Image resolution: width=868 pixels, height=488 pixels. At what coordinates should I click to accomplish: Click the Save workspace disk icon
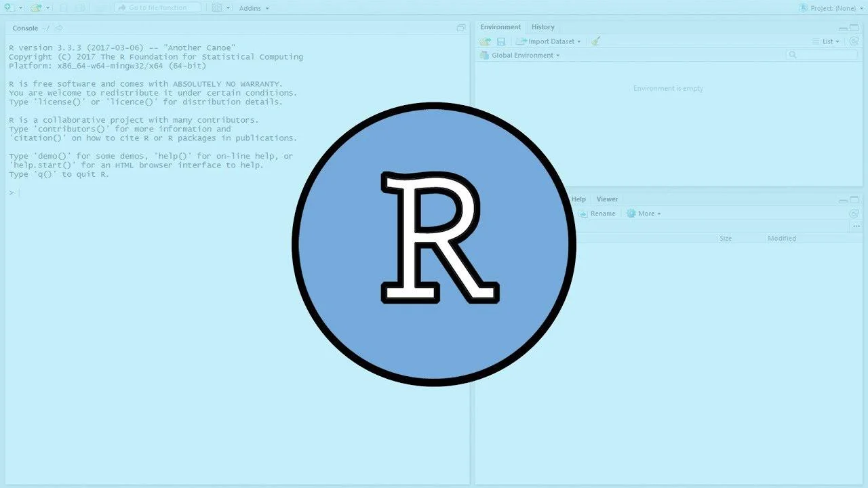[x=501, y=41]
